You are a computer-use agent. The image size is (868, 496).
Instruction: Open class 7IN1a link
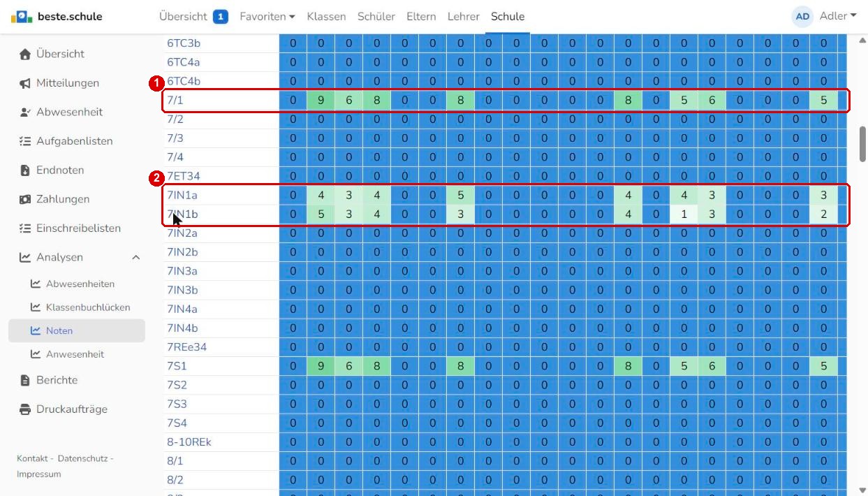coord(182,195)
